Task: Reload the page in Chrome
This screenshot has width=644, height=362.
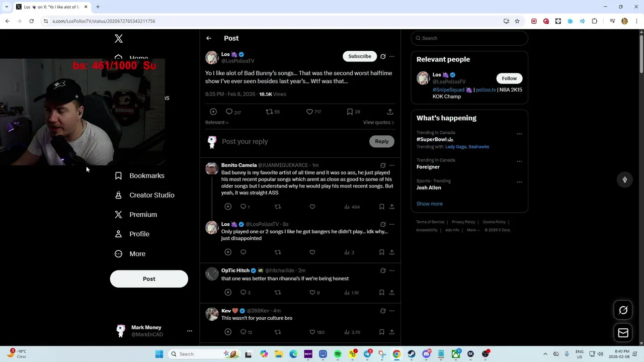Action: pos(31,21)
